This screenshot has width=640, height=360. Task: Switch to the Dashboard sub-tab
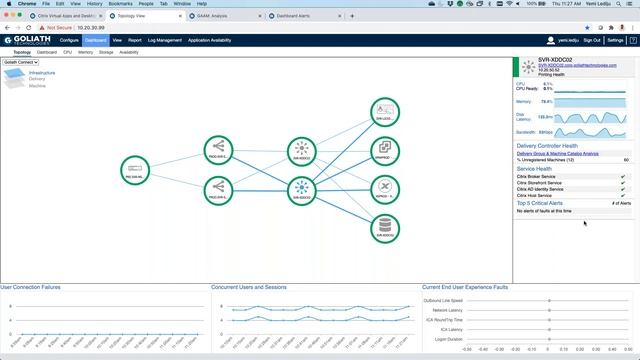[x=47, y=52]
